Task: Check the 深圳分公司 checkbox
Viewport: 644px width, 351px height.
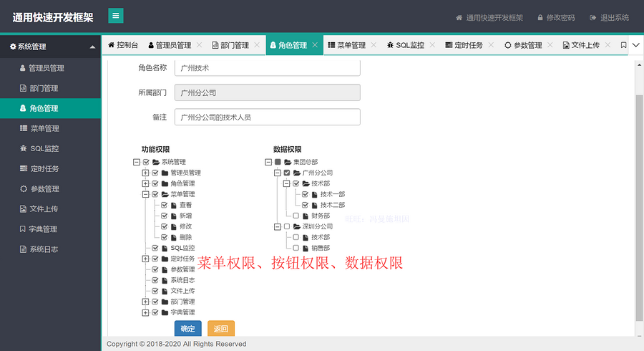Action: coord(287,226)
